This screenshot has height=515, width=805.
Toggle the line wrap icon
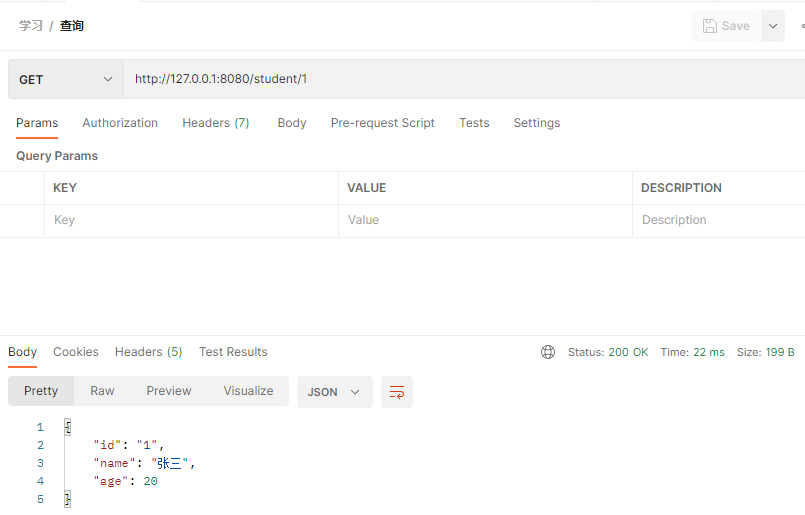coord(397,392)
